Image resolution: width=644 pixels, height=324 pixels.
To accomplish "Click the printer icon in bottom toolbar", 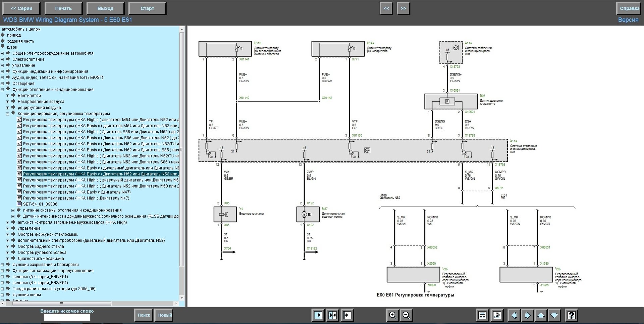I will [x=497, y=315].
